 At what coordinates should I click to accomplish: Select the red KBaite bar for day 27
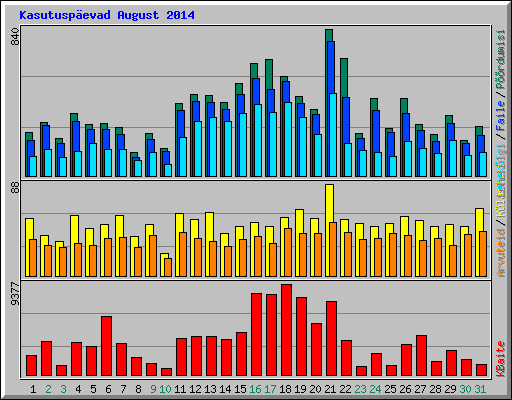(x=421, y=356)
